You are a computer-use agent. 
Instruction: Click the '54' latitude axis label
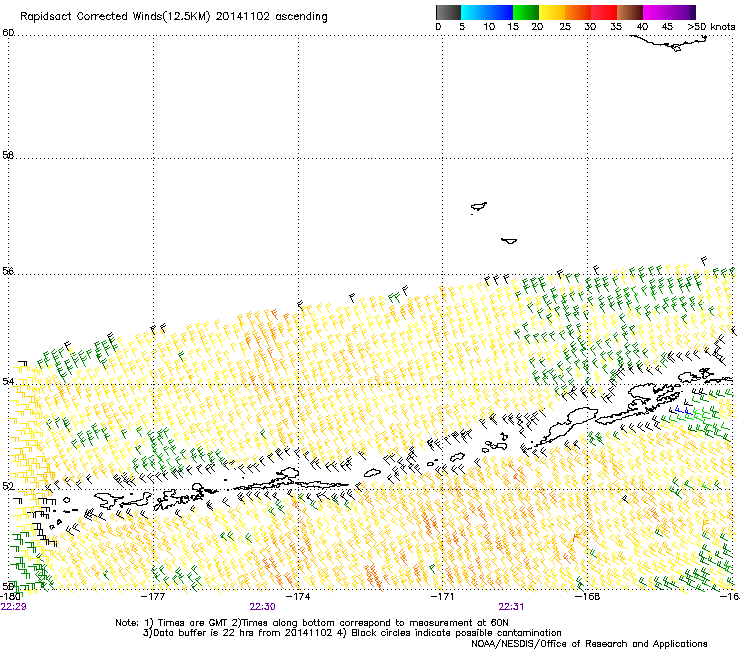click(x=8, y=381)
